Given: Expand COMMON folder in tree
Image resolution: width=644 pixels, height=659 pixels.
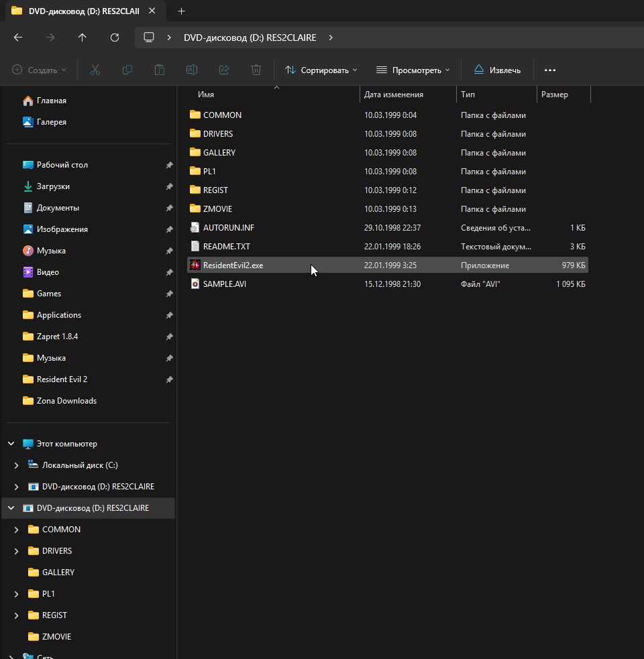Looking at the screenshot, I should [x=16, y=530].
